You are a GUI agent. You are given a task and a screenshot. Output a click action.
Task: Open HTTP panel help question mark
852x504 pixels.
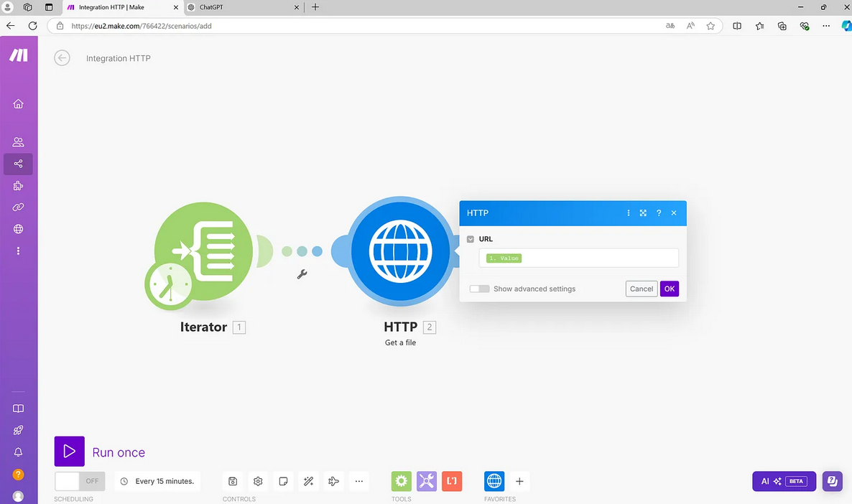[x=659, y=213]
